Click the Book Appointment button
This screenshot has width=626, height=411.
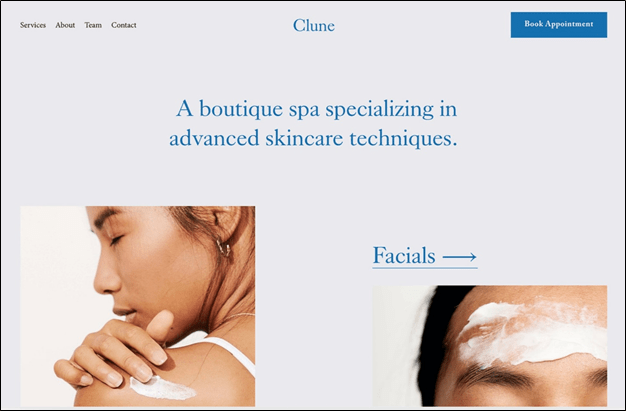tap(559, 25)
